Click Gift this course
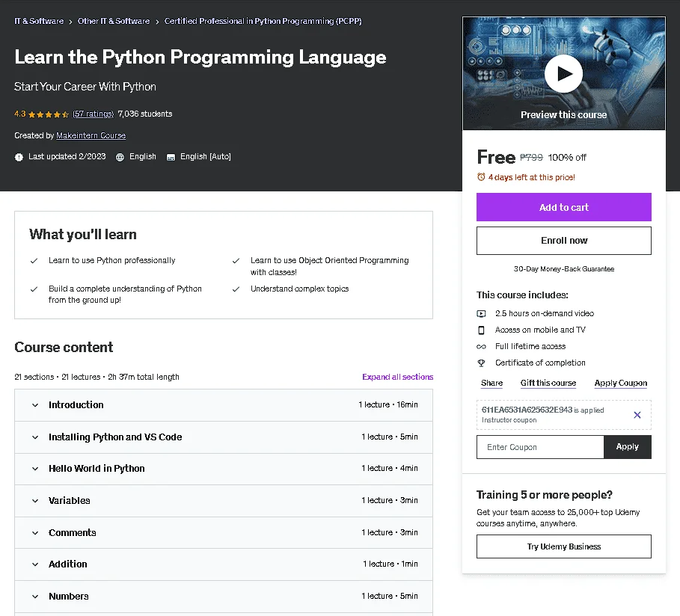Image resolution: width=680 pixels, height=616 pixels. click(548, 384)
